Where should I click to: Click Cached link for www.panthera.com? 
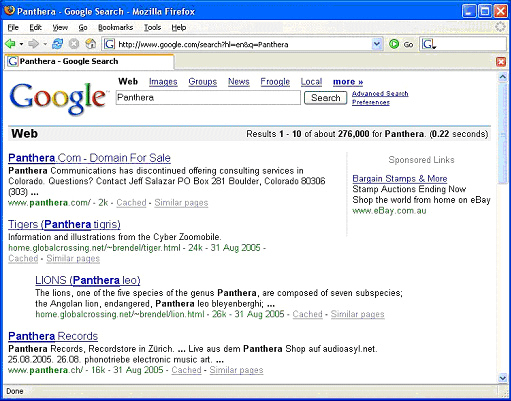point(131,203)
